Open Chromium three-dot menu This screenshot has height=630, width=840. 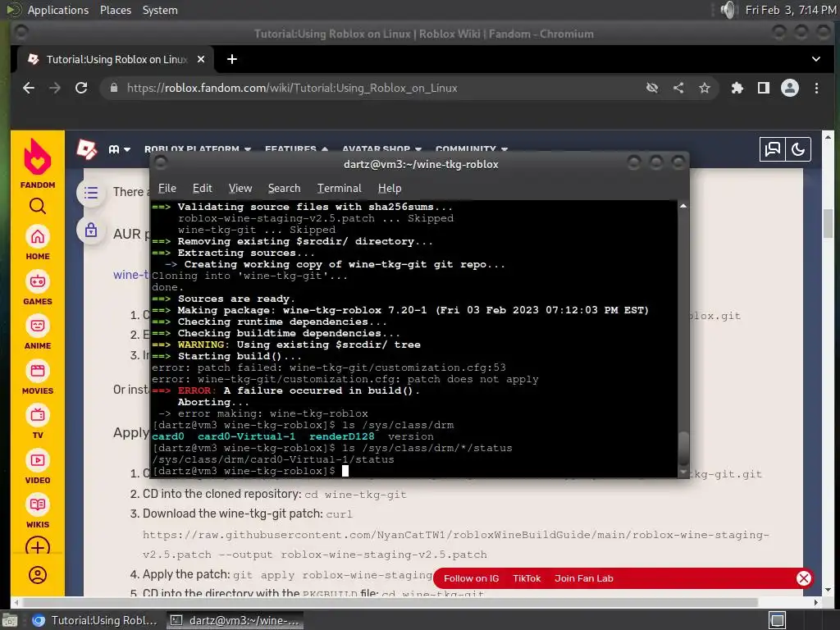816,88
